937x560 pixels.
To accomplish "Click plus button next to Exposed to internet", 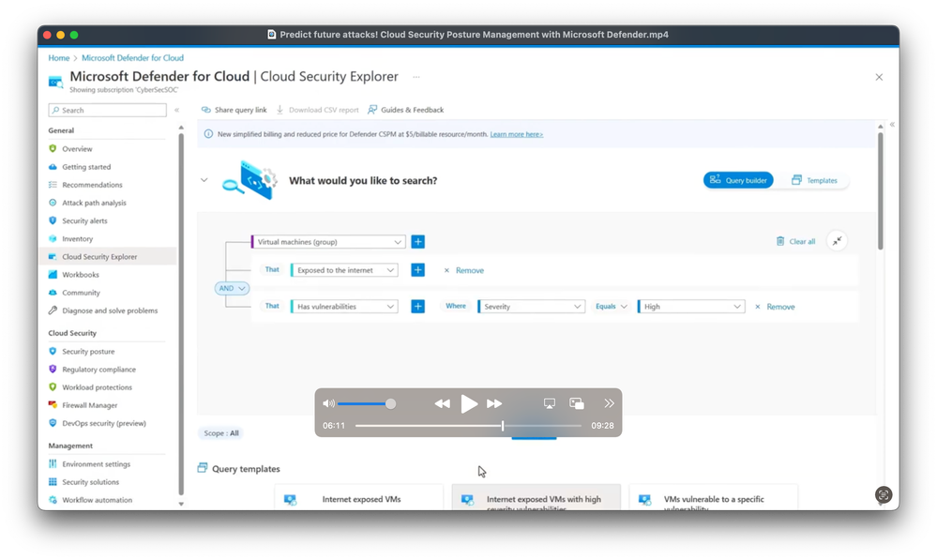I will click(418, 270).
